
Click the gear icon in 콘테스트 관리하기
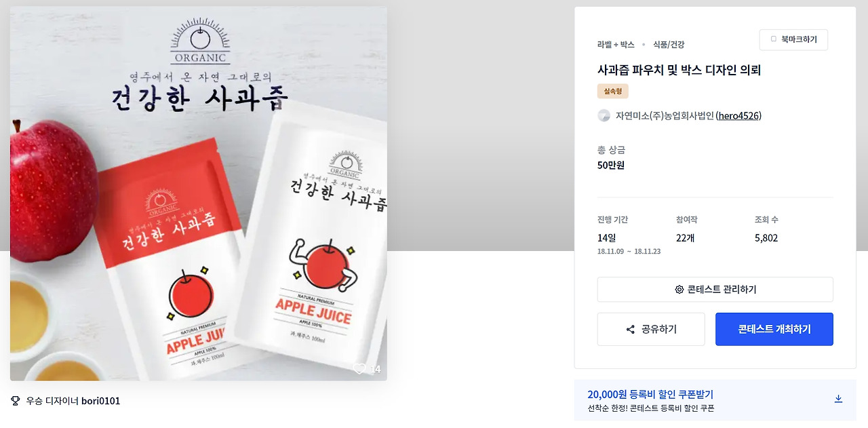(x=679, y=290)
